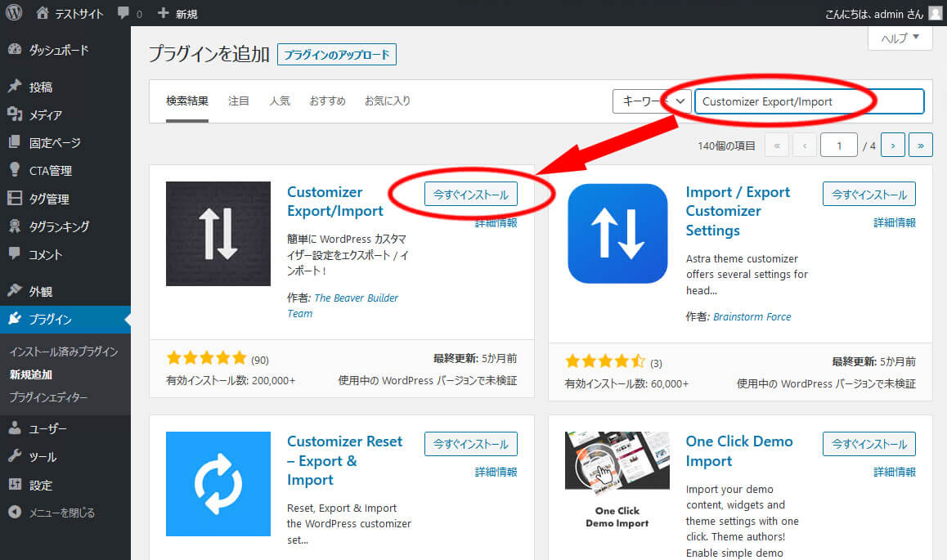Click the プラグイン plug icon
Image resolution: width=947 pixels, height=560 pixels.
point(15,319)
